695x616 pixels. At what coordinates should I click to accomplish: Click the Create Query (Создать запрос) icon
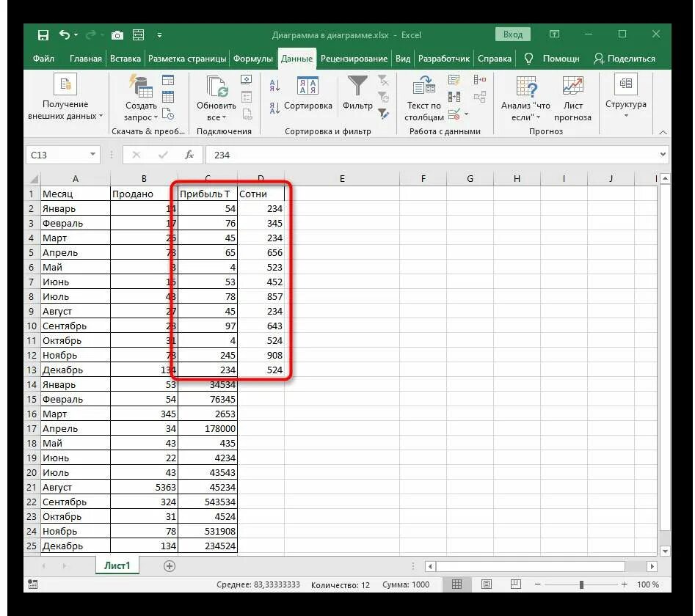coord(140,86)
